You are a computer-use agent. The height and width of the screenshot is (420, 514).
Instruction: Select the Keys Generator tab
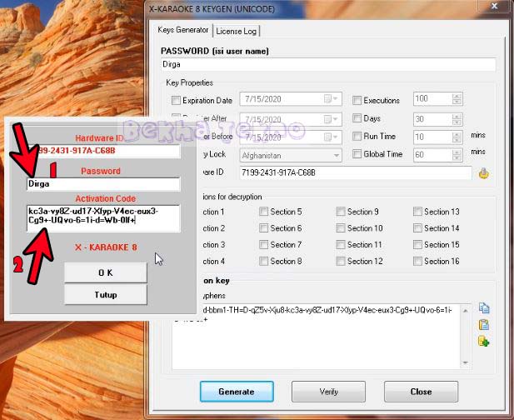point(183,30)
